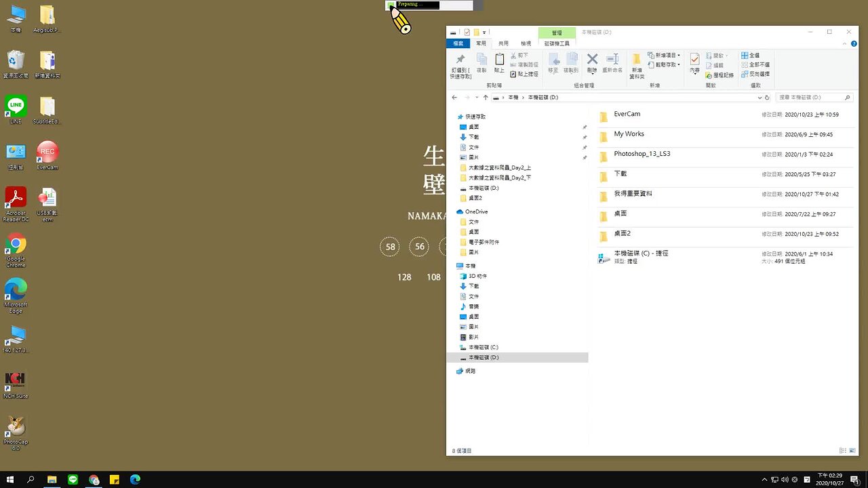The height and width of the screenshot is (488, 868).
Task: Click the refresh button beside the address bar
Action: tap(768, 98)
